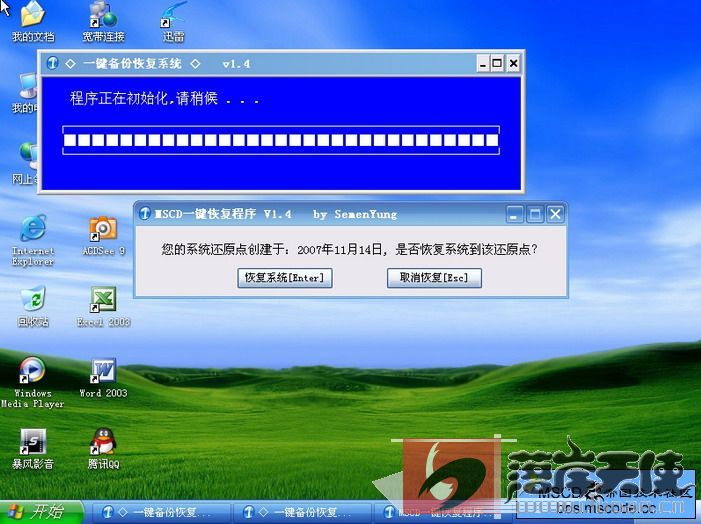Open the 宽带连接 desktop shortcut
The height and width of the screenshot is (524, 701).
point(103,21)
